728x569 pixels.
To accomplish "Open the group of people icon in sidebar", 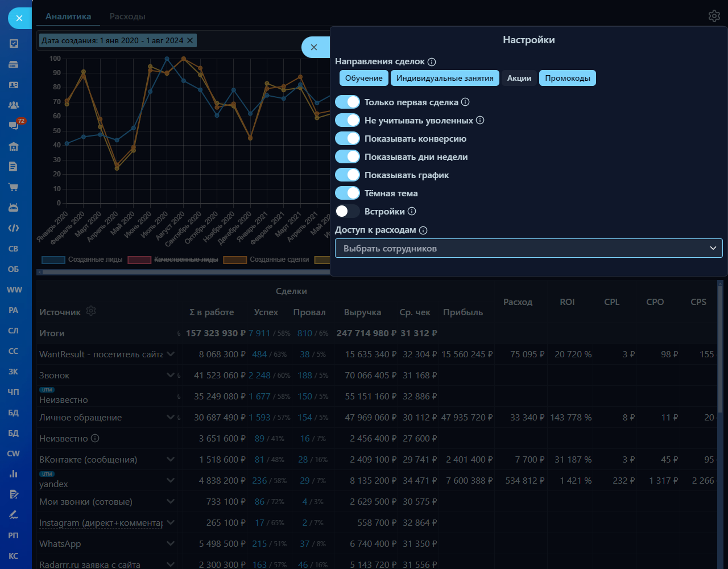I will (x=14, y=105).
